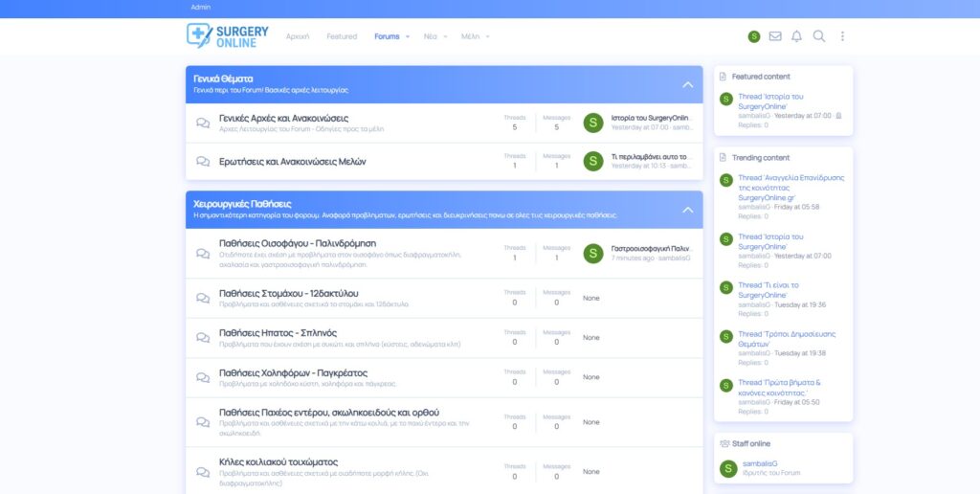The image size is (980, 494).
Task: Open the alerts bell icon
Action: [796, 36]
